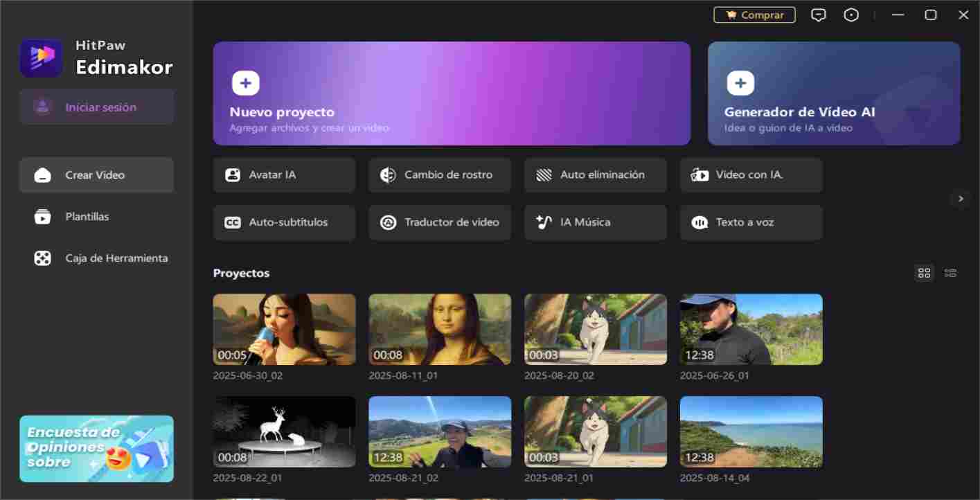Viewport: 980px width, 500px height.
Task: Select Crear Video in the sidebar
Action: tap(96, 175)
